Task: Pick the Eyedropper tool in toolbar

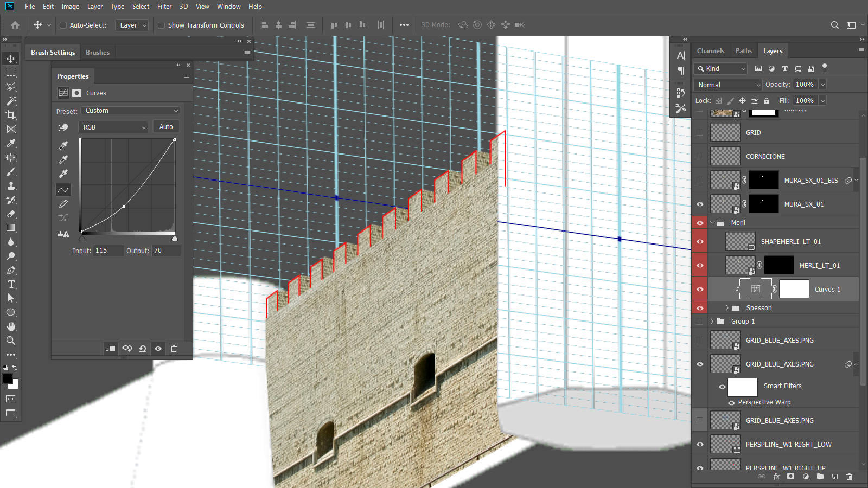Action: pyautogui.click(x=11, y=143)
